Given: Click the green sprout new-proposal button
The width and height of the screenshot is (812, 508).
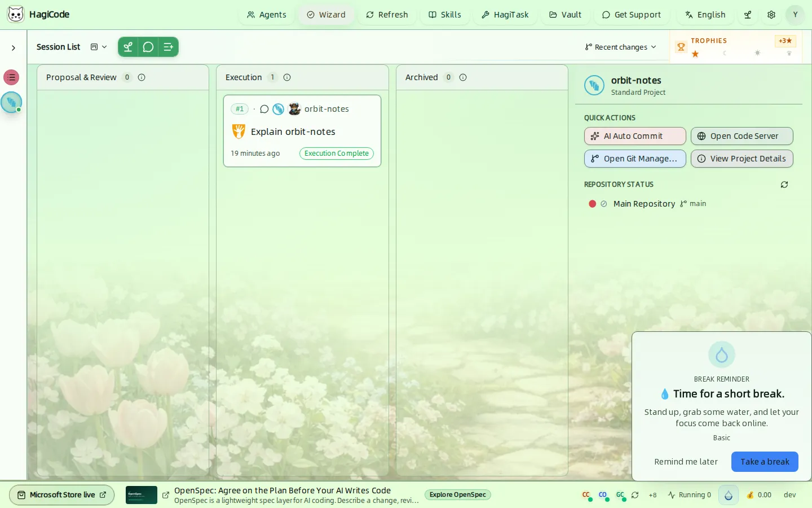Looking at the screenshot, I should [128, 47].
